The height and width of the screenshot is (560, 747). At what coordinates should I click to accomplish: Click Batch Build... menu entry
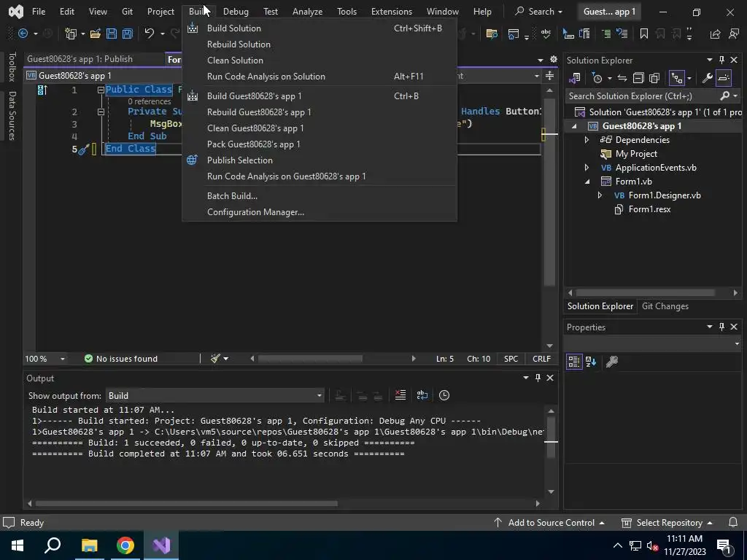pos(232,196)
